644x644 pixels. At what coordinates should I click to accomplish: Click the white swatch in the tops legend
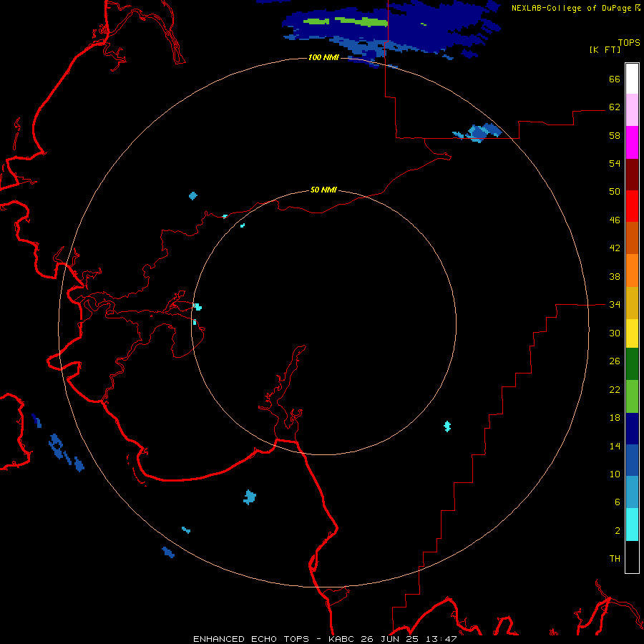(632, 79)
